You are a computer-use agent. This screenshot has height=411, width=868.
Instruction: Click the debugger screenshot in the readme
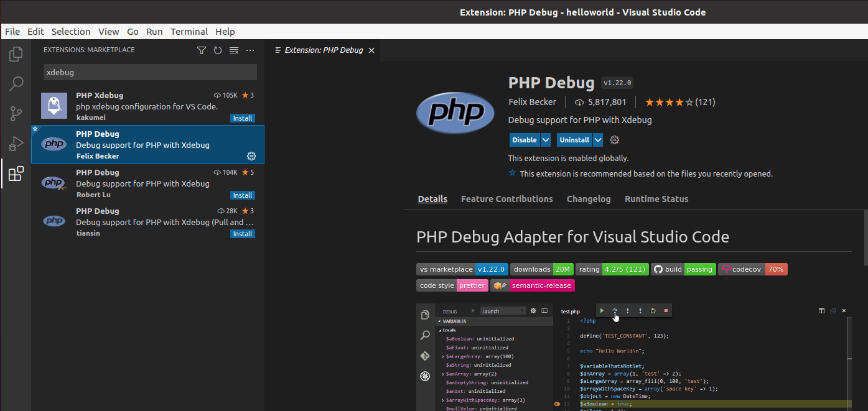point(633,357)
